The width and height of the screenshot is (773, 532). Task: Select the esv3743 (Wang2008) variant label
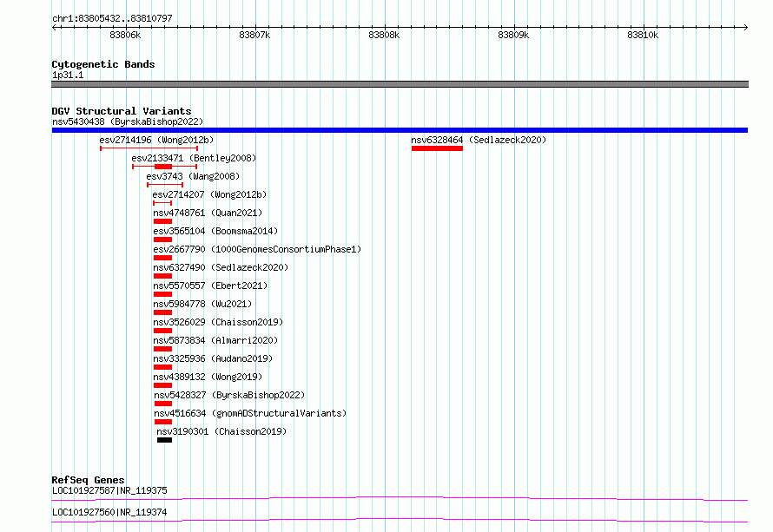tap(193, 176)
